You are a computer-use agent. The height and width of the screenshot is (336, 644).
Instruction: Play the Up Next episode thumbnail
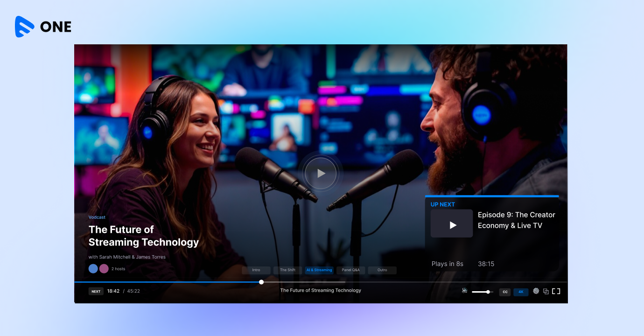pos(451,224)
